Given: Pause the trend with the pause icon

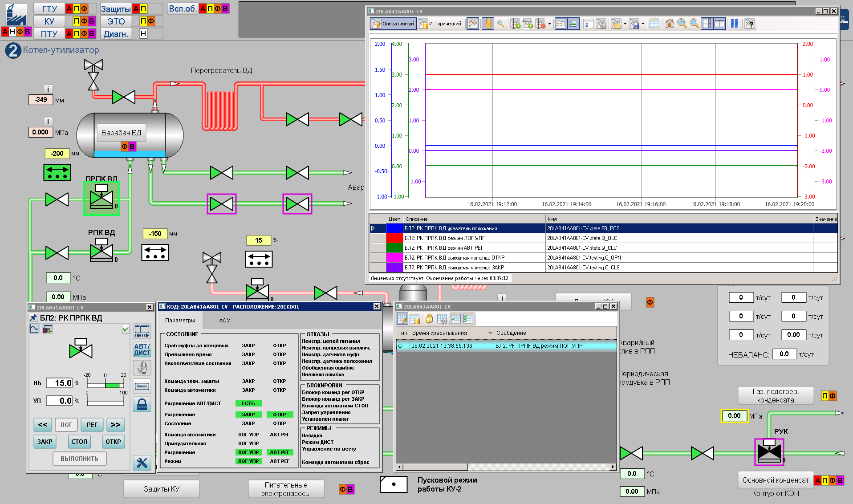Looking at the screenshot, I should [x=734, y=24].
